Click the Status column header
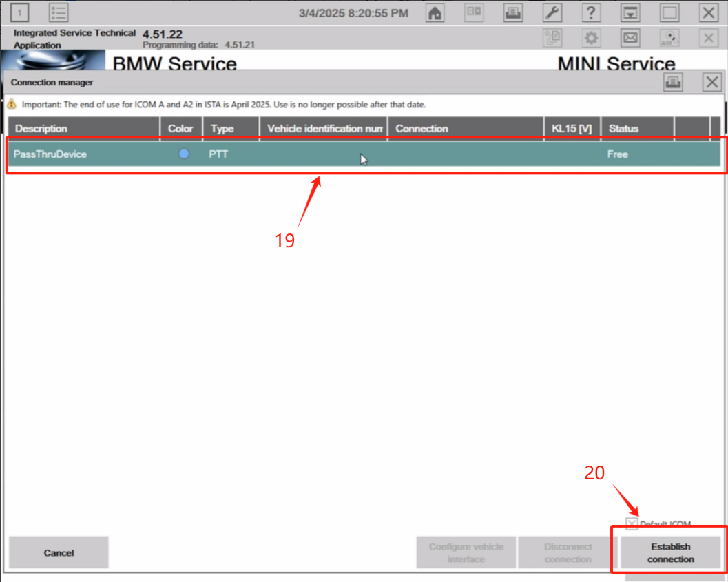 pos(638,129)
